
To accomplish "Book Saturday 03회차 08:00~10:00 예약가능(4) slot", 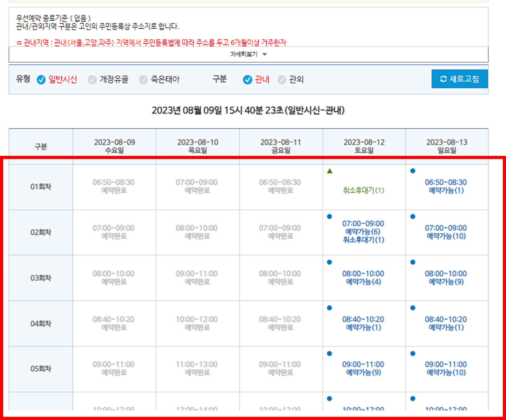I will pos(363,278).
